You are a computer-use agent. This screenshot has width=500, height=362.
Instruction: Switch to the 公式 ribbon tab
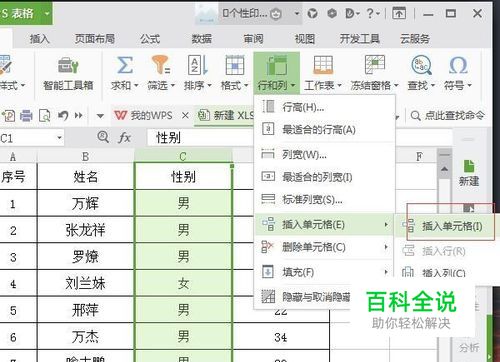[150, 39]
